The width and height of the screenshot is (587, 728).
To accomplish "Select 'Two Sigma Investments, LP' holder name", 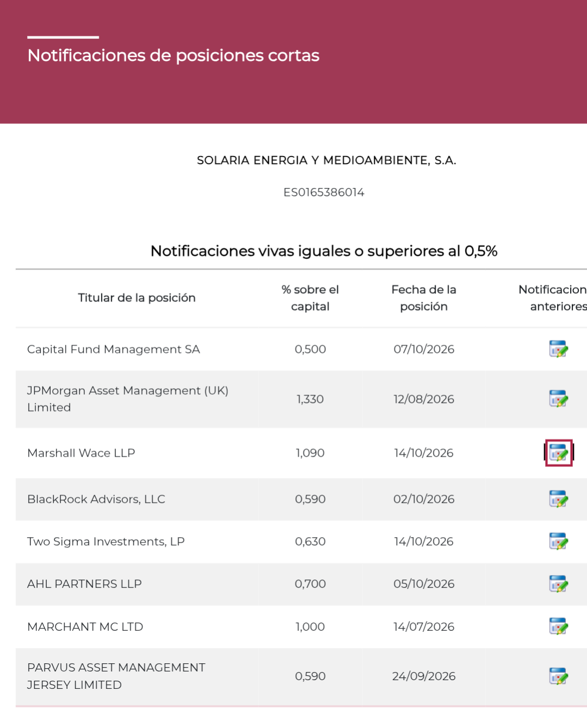I will pyautogui.click(x=106, y=542).
